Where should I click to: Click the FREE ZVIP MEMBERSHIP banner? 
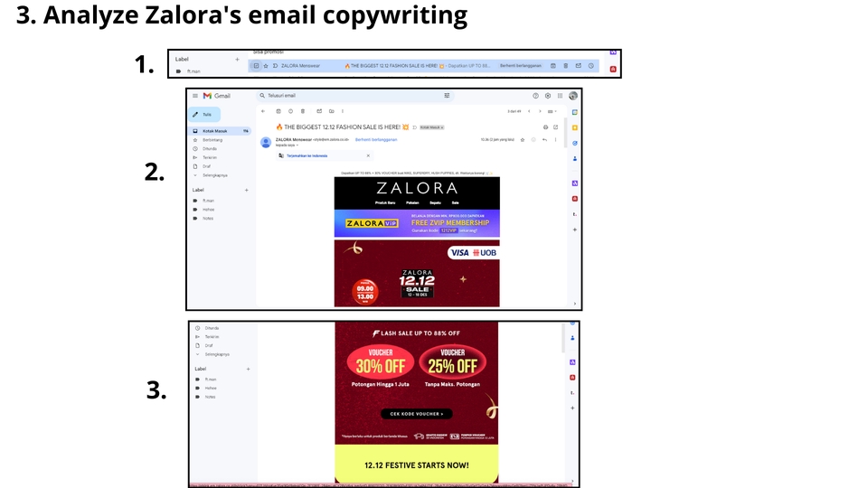click(x=417, y=223)
